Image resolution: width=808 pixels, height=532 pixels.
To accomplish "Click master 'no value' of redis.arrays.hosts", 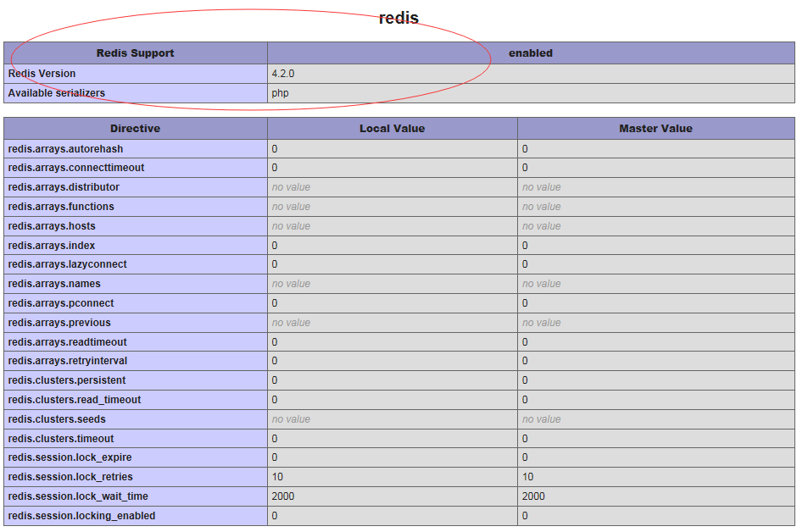I will click(x=542, y=226).
